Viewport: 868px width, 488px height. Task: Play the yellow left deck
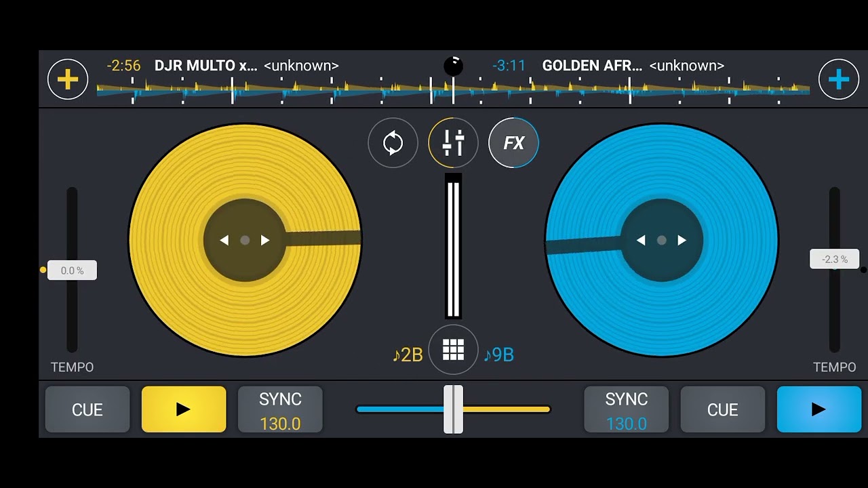[x=184, y=409]
